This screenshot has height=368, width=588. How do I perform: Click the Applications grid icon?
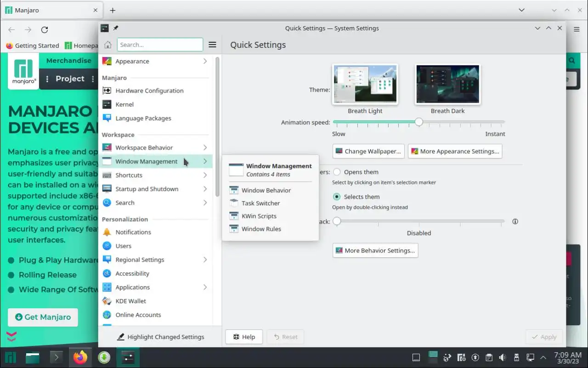click(x=107, y=287)
